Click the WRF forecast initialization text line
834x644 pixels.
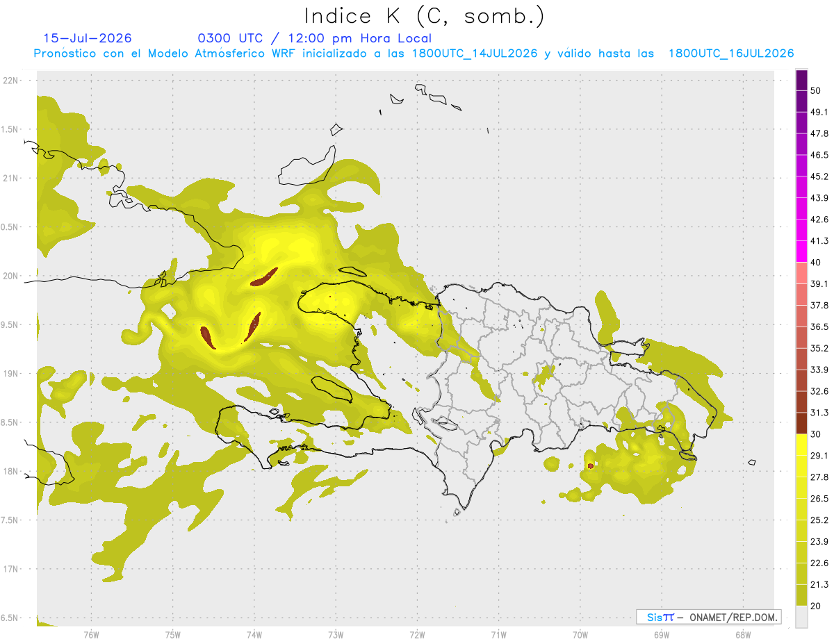pyautogui.click(x=414, y=53)
